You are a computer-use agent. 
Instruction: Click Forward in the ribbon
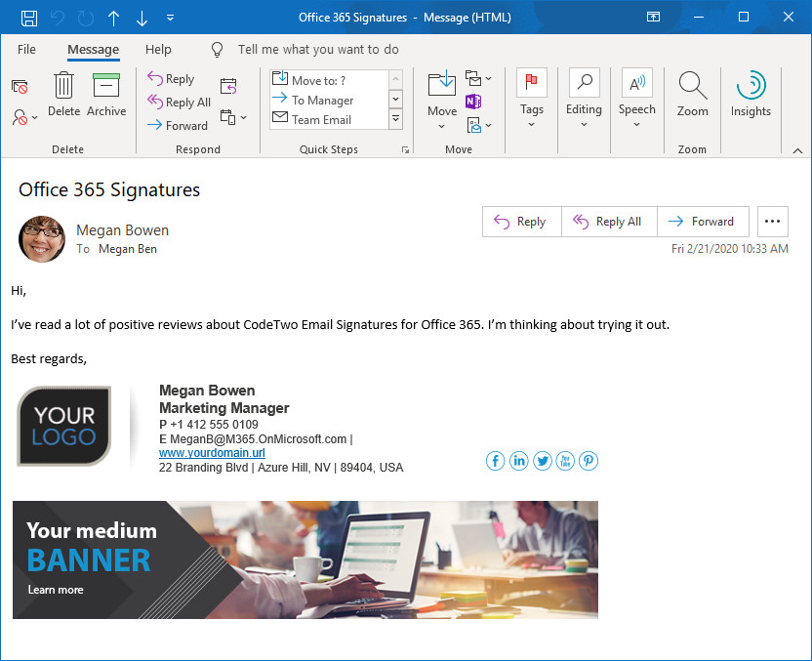point(177,125)
